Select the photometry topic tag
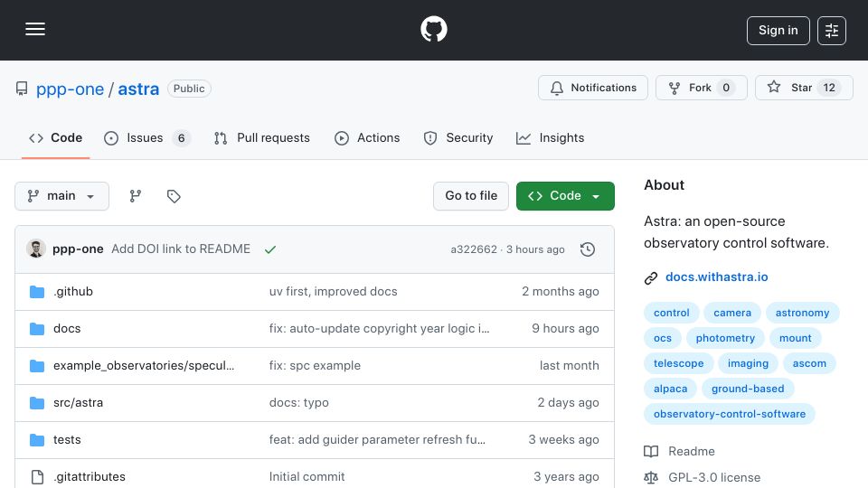The image size is (868, 488). [x=725, y=338]
